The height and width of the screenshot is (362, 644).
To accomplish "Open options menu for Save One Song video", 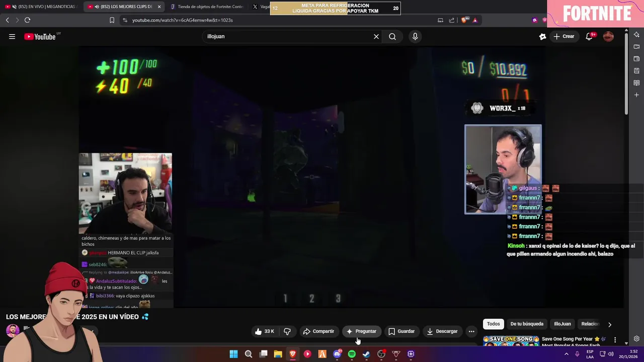I will 615,340.
